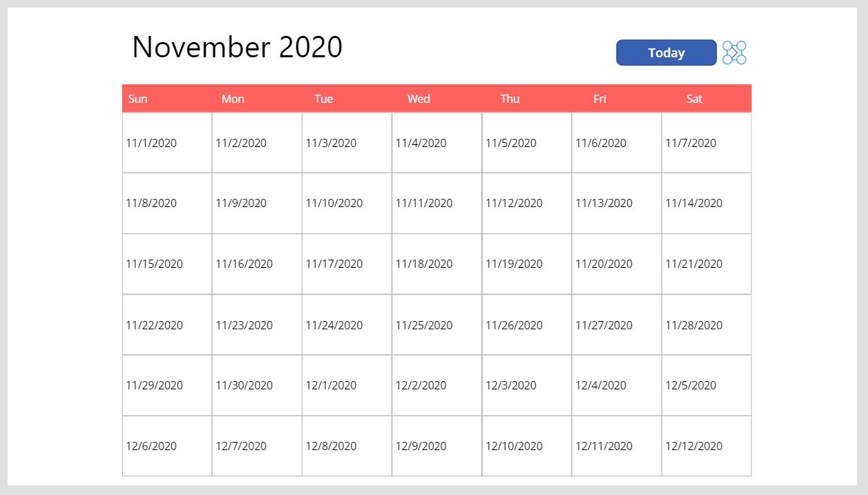Image resolution: width=868 pixels, height=495 pixels.
Task: Select the 12/1/2020 date cell
Action: [x=347, y=385]
